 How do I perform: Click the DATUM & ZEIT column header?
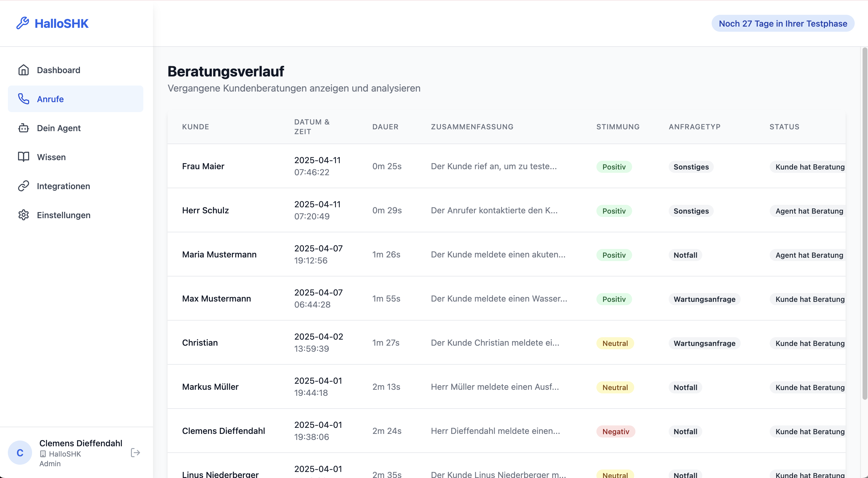point(312,127)
